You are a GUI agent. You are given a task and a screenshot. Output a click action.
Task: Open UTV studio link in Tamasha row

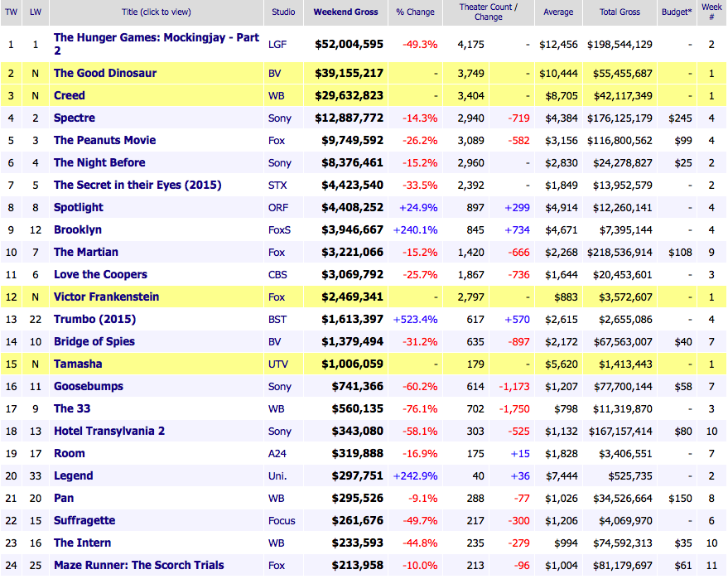click(x=278, y=364)
